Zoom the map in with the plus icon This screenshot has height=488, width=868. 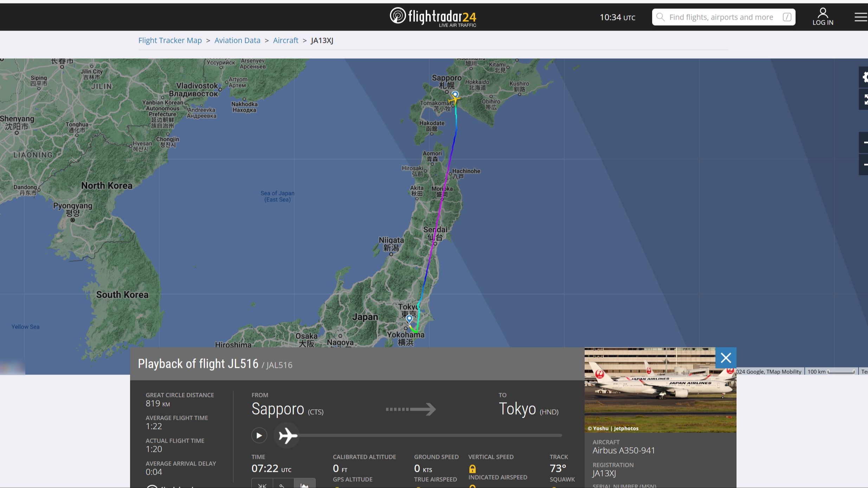pyautogui.click(x=866, y=143)
